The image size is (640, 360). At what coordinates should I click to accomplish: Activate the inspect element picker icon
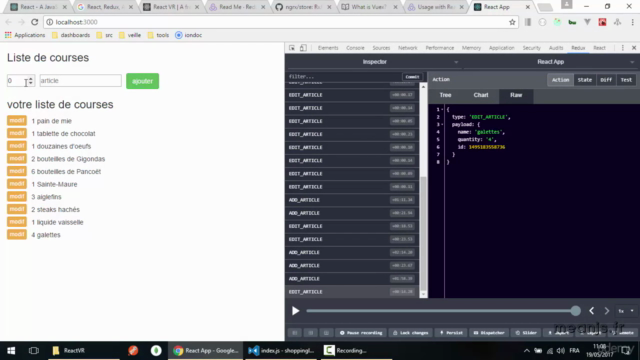(x=292, y=48)
